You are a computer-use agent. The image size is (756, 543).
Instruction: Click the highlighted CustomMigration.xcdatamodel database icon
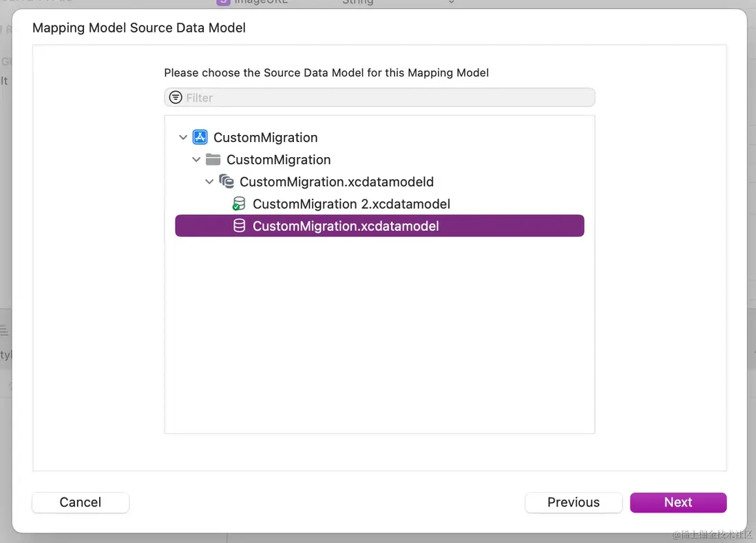(240, 226)
